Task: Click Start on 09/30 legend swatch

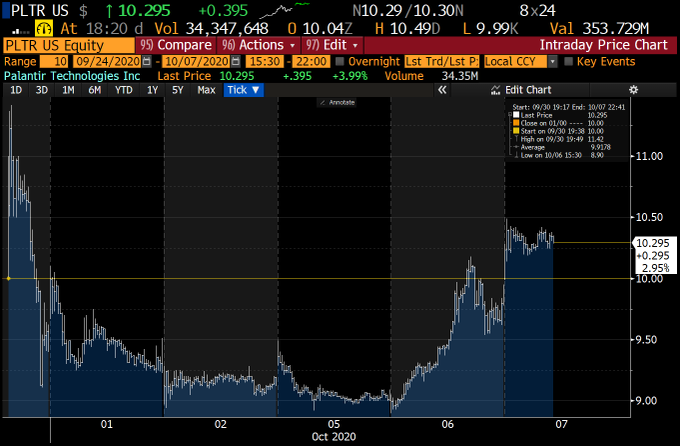Action: click(516, 131)
